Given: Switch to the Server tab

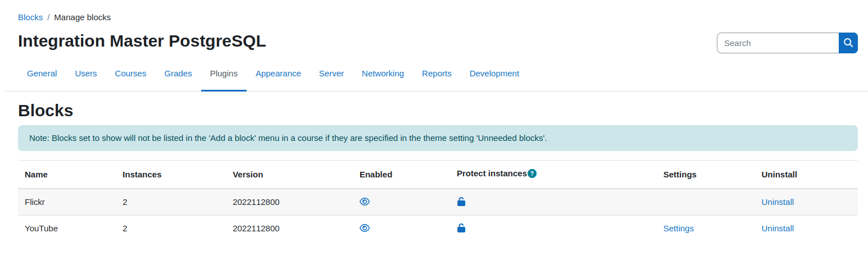Looking at the screenshot, I should click(x=331, y=74).
